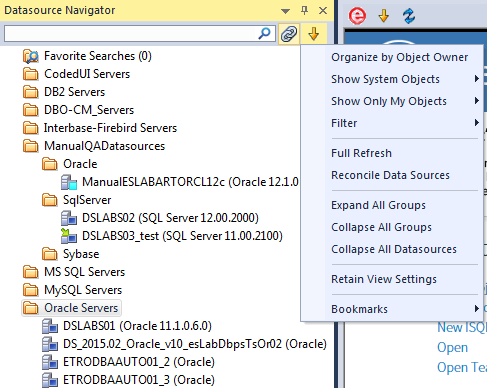Click the Open Tea... link

462,368
